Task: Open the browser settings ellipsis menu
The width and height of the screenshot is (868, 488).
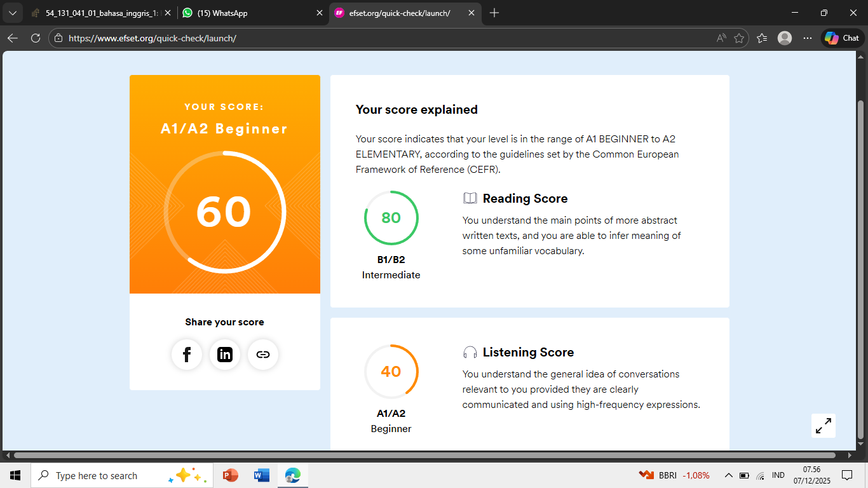Action: pyautogui.click(x=807, y=37)
